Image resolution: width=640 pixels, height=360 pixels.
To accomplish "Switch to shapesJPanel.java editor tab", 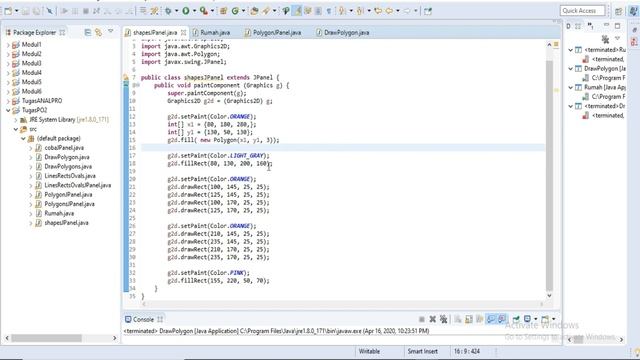I will pos(155,32).
